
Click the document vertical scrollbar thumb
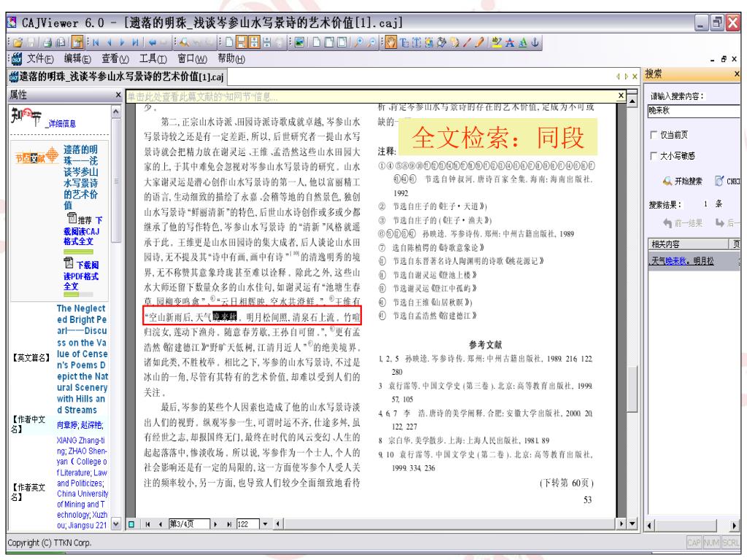632,388
